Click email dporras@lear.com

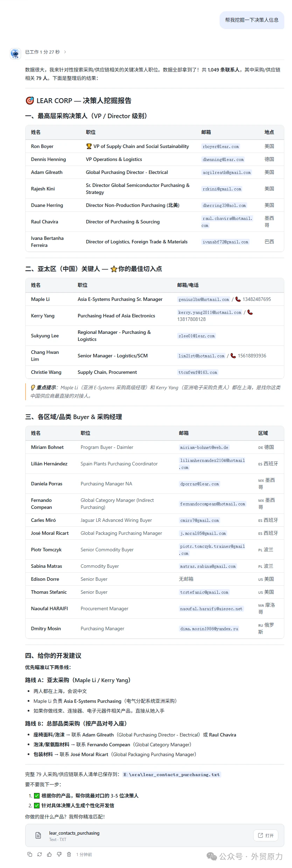[x=200, y=484]
